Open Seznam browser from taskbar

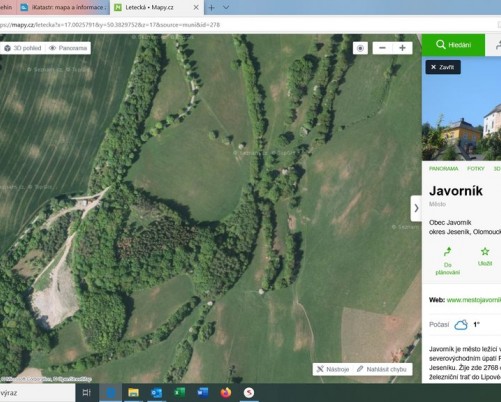point(249,393)
